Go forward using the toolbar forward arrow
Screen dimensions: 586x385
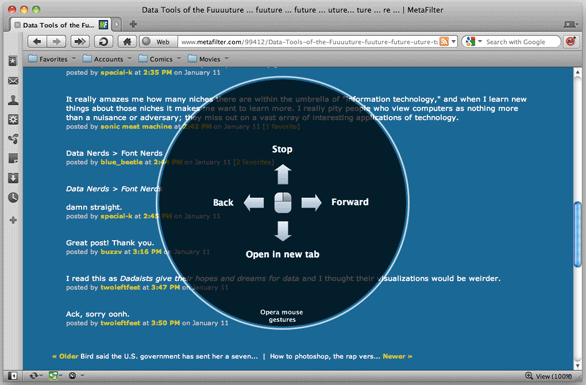[x=56, y=41]
